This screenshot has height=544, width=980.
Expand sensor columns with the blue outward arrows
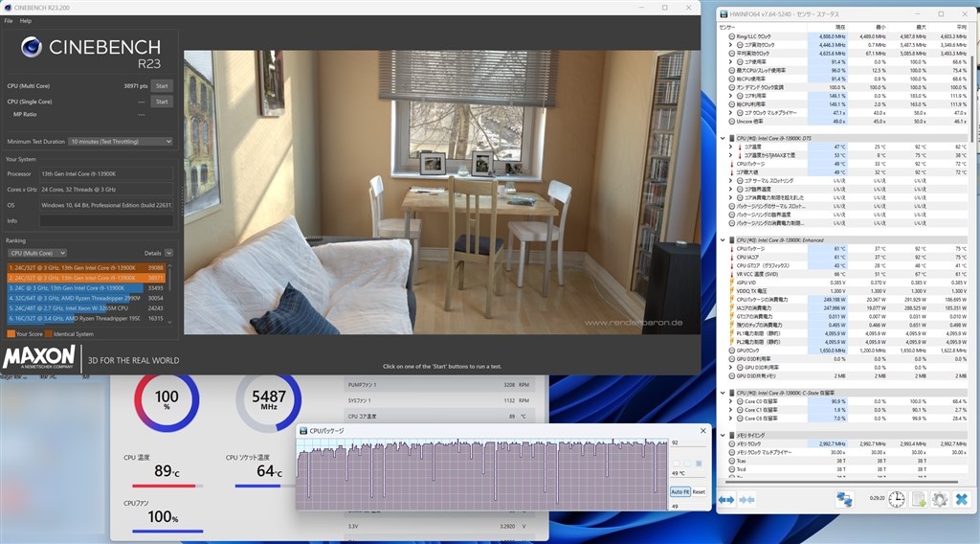tap(726, 500)
